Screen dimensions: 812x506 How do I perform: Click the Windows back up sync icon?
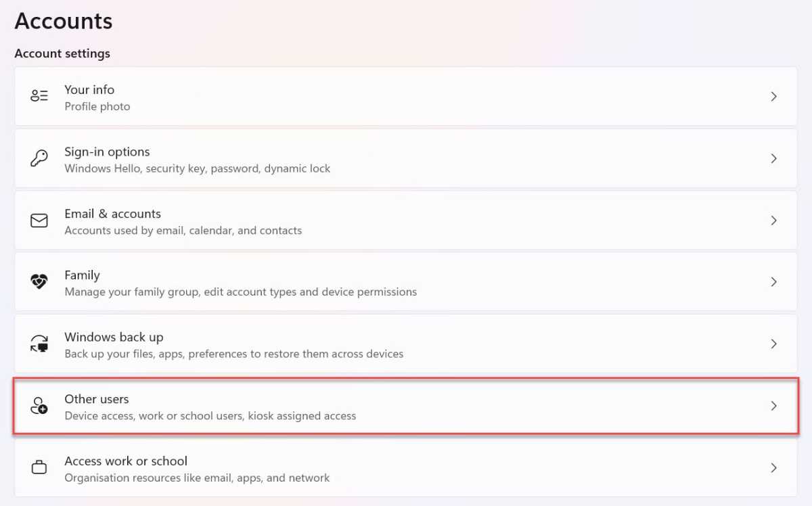39,344
